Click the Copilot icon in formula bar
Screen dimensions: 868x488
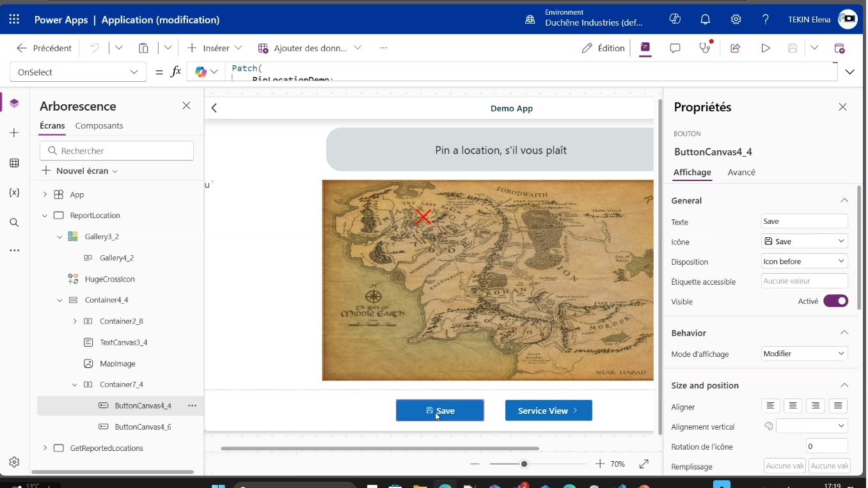point(201,72)
